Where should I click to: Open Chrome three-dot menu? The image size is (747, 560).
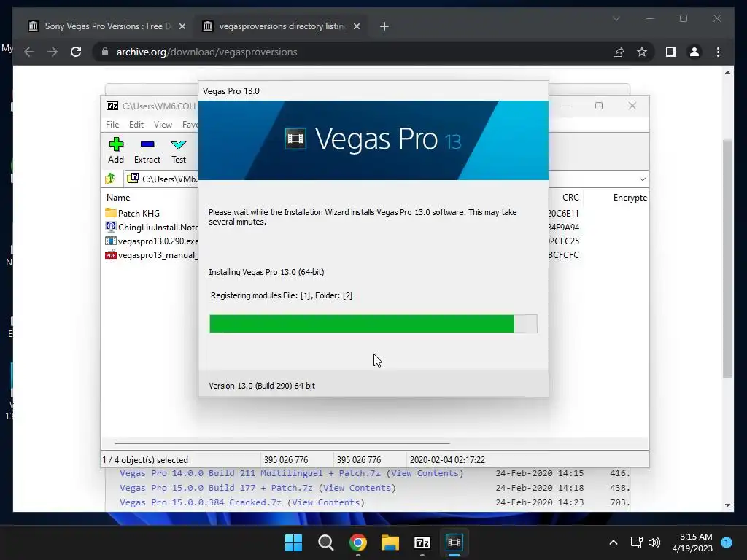pos(718,52)
